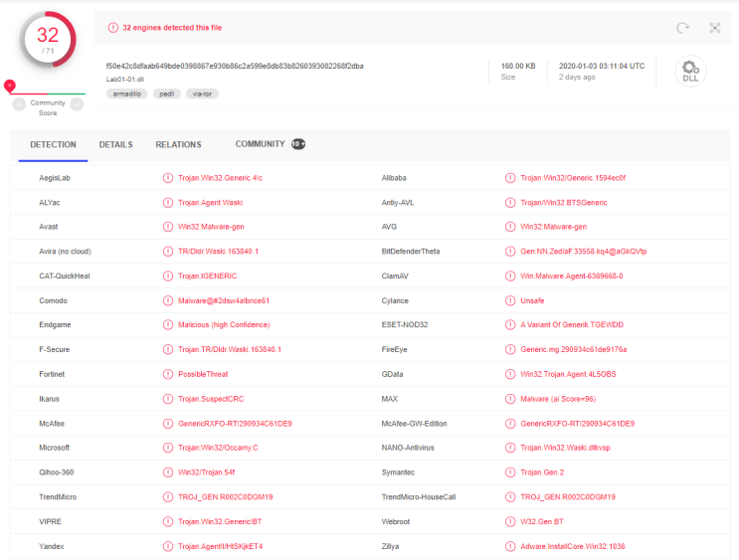
Task: Click the VIPRE engine name
Action: 50,522
